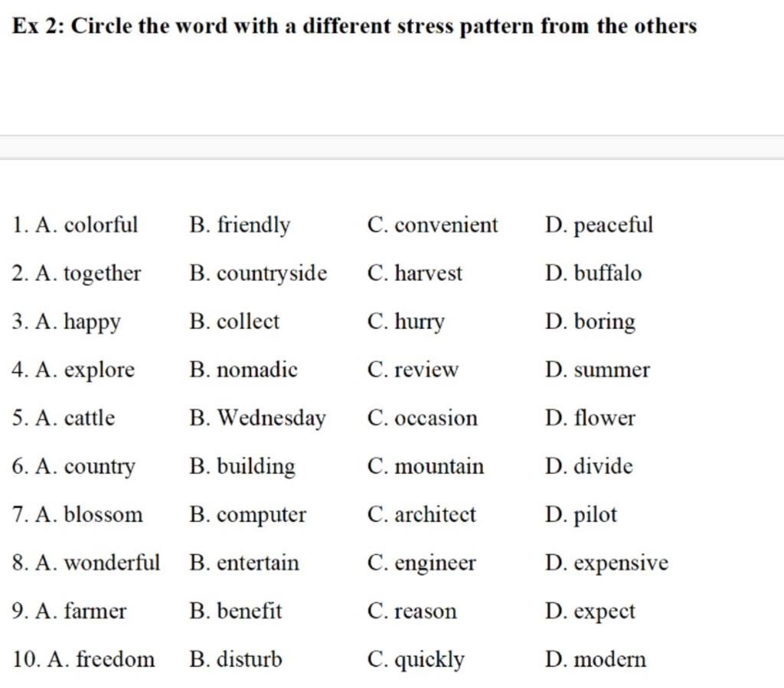Click 'benefit' in question 9
Viewport: 784px width, 688px height.
click(x=250, y=611)
